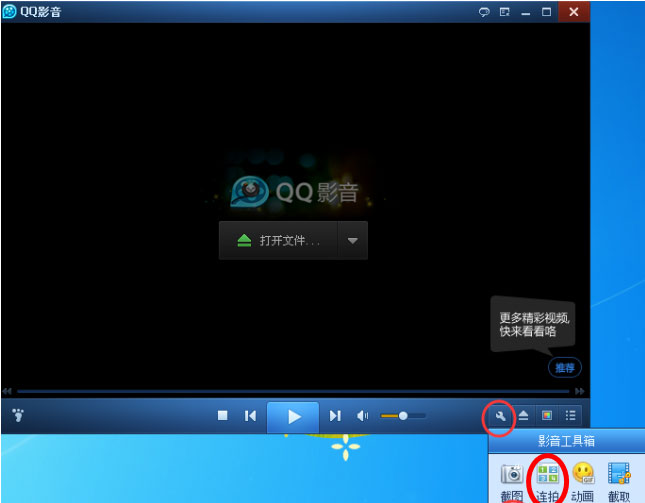Toggle the playlist panel icon
645x503 pixels.
(571, 416)
